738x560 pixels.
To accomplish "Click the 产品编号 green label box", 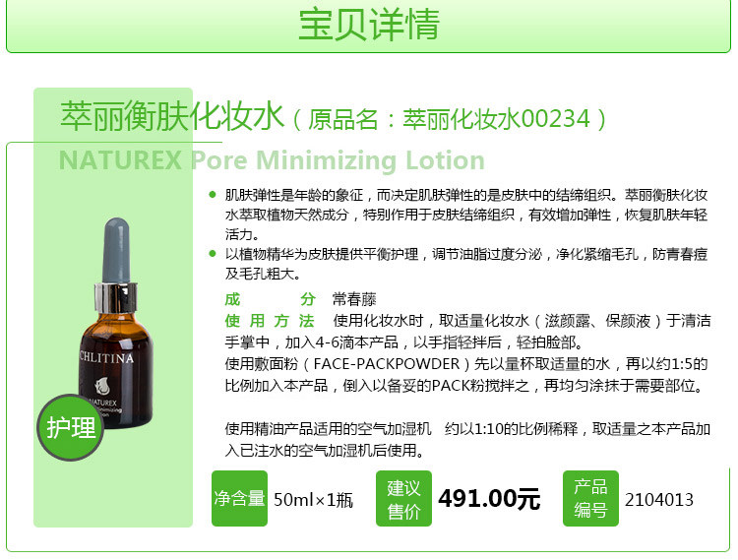I will click(x=590, y=498).
